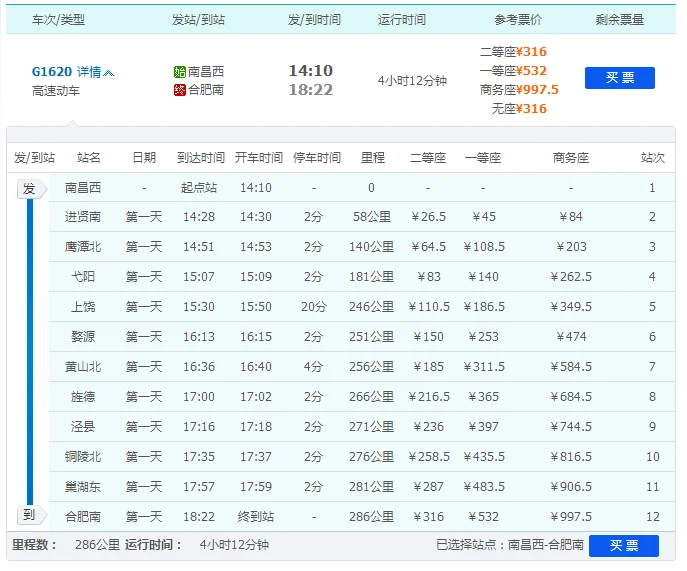Image resolution: width=687 pixels, height=571 pixels.
Task: Click the bottom 买票 button
Action: 624,546
